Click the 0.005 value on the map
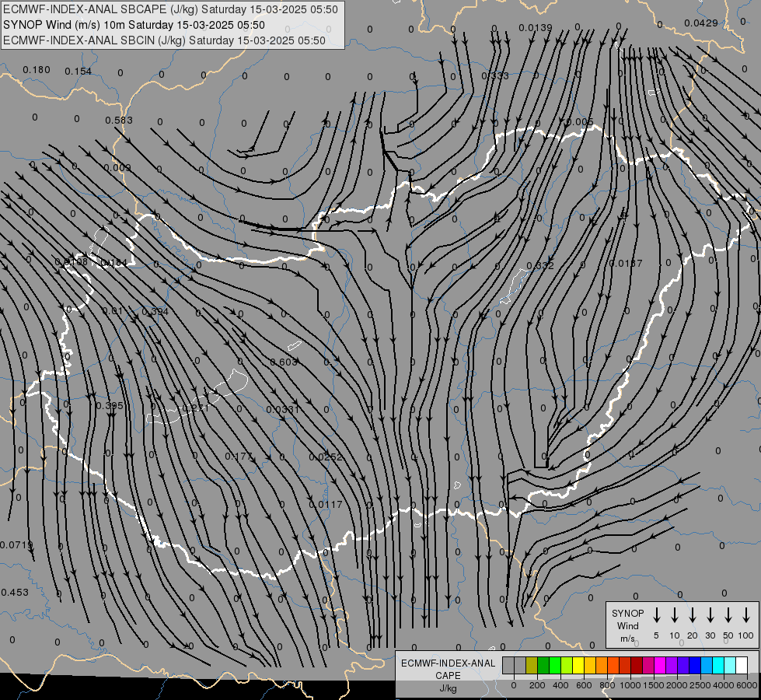Image resolution: width=761 pixels, height=700 pixels. tap(580, 122)
